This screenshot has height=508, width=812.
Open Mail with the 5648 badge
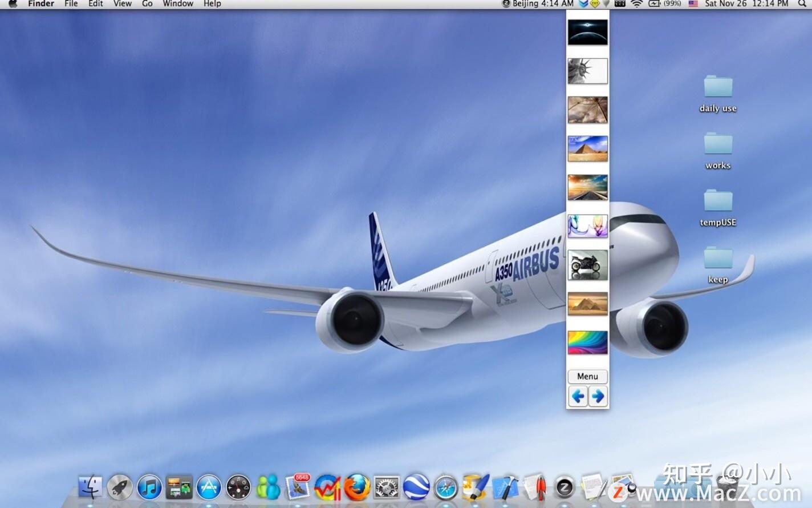(x=298, y=487)
